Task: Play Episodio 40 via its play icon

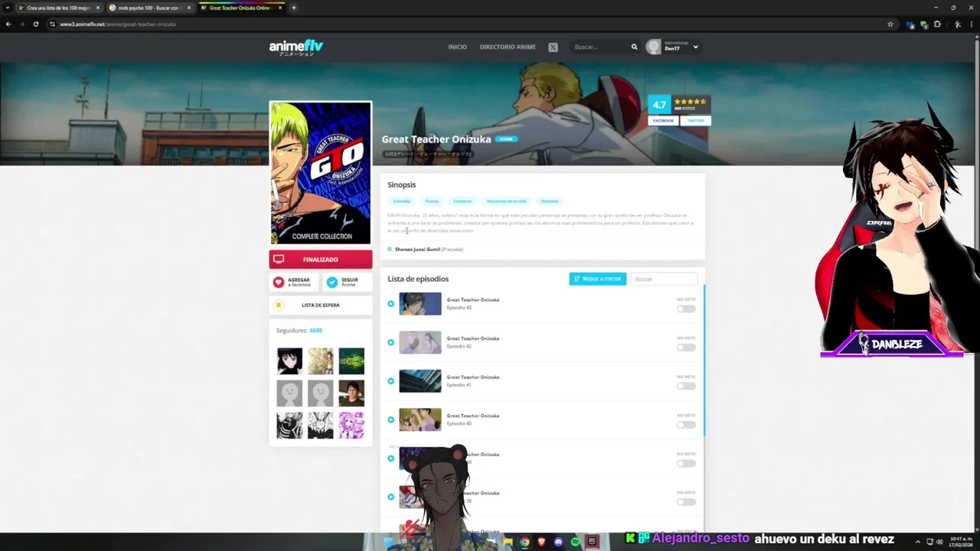Action: pyautogui.click(x=390, y=419)
